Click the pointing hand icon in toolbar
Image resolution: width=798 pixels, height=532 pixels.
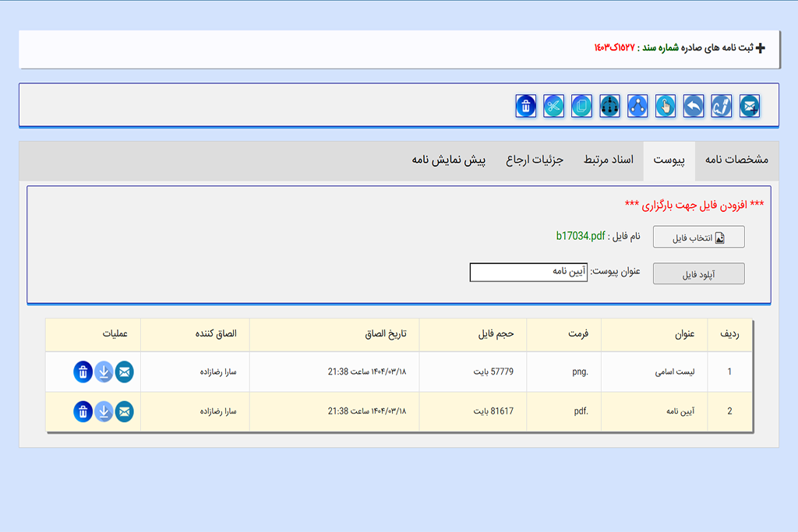coord(666,106)
